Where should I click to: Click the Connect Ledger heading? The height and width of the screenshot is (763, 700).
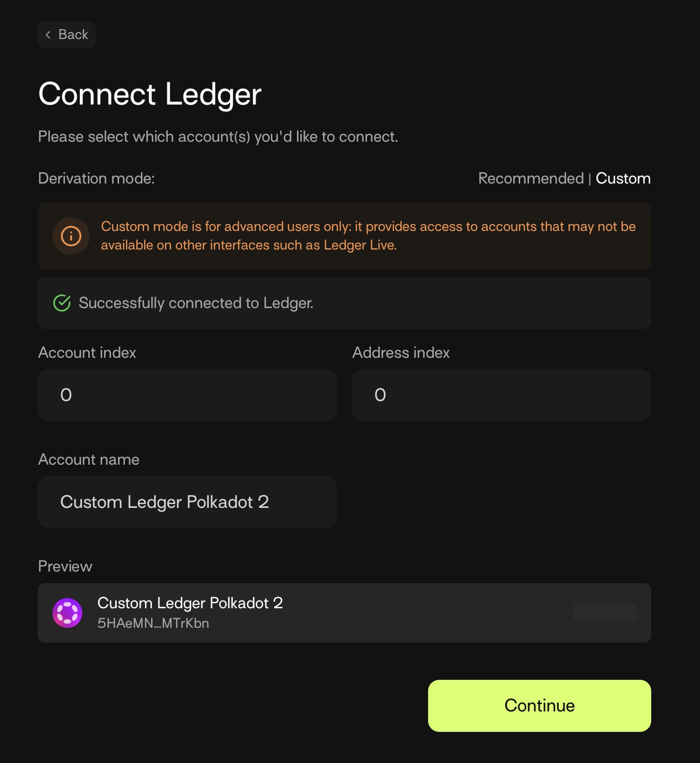[x=150, y=94]
